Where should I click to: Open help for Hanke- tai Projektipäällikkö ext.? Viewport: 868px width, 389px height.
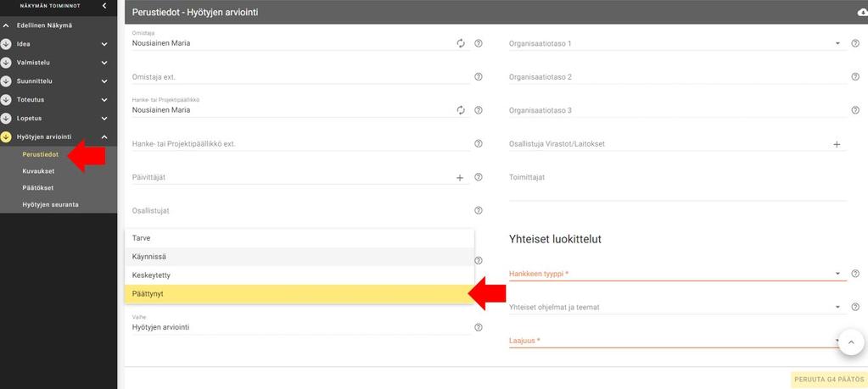[479, 144]
